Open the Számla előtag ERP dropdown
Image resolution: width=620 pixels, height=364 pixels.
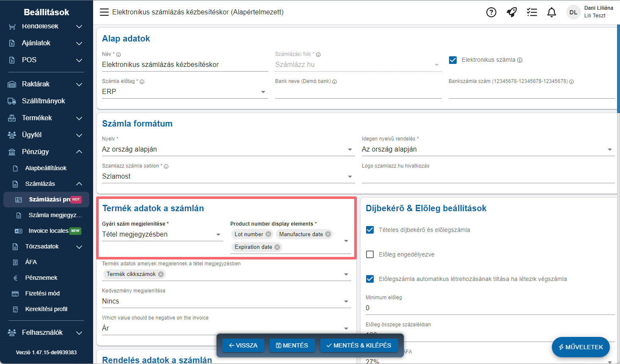(x=185, y=92)
